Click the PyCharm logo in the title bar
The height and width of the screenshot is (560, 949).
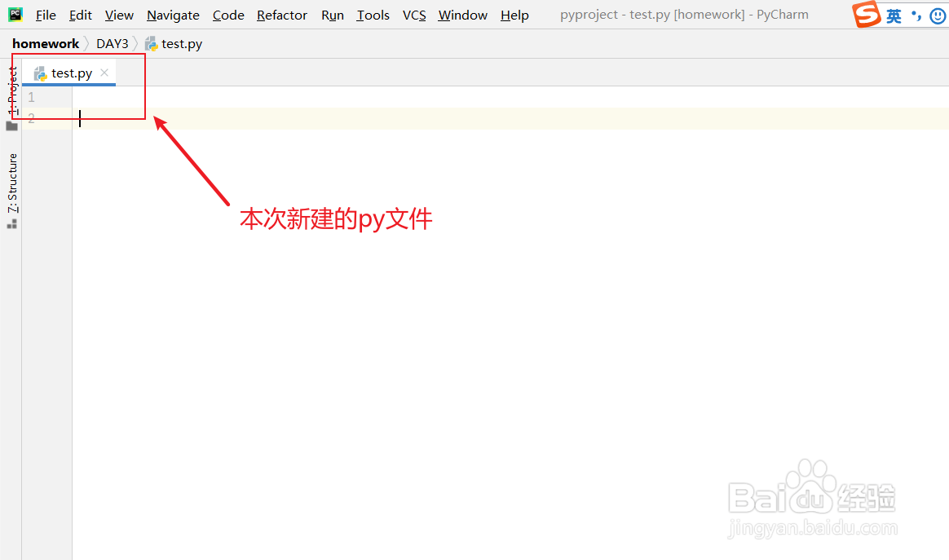coord(15,14)
